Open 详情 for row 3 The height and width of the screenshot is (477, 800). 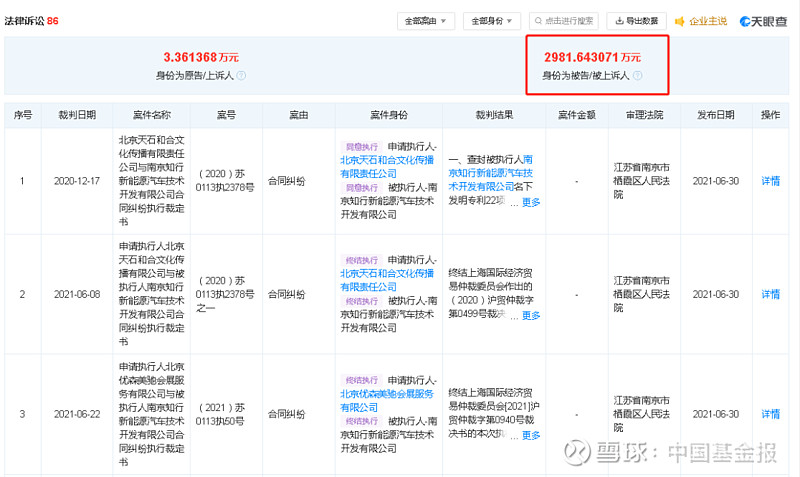770,414
